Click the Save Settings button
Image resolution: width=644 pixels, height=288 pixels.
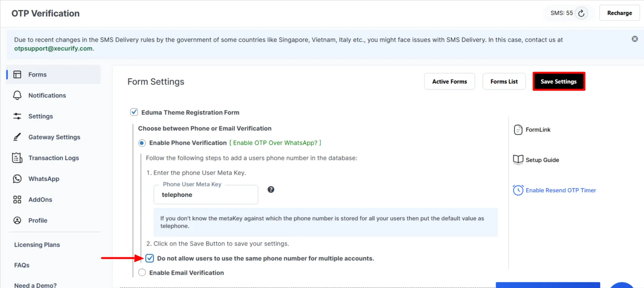(558, 81)
